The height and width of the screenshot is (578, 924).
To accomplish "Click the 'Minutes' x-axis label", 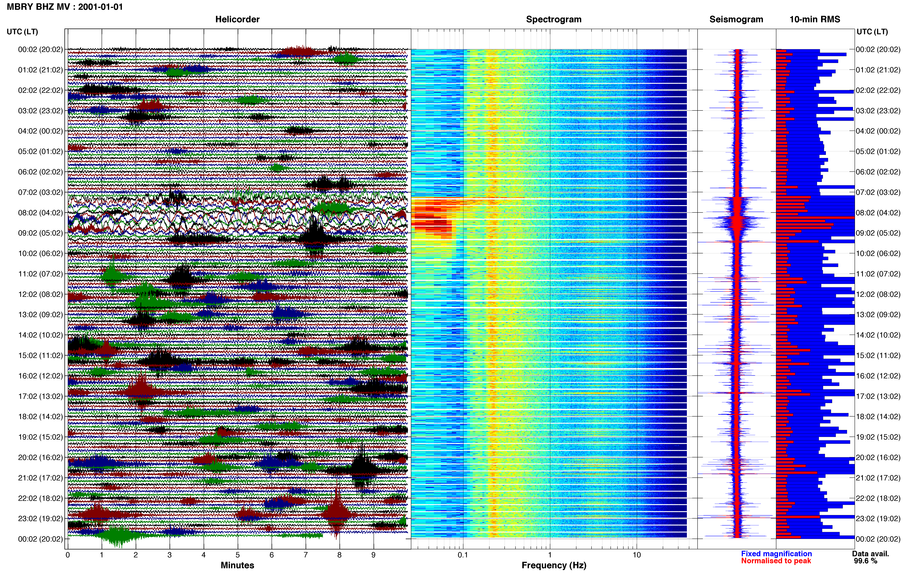I will click(237, 565).
